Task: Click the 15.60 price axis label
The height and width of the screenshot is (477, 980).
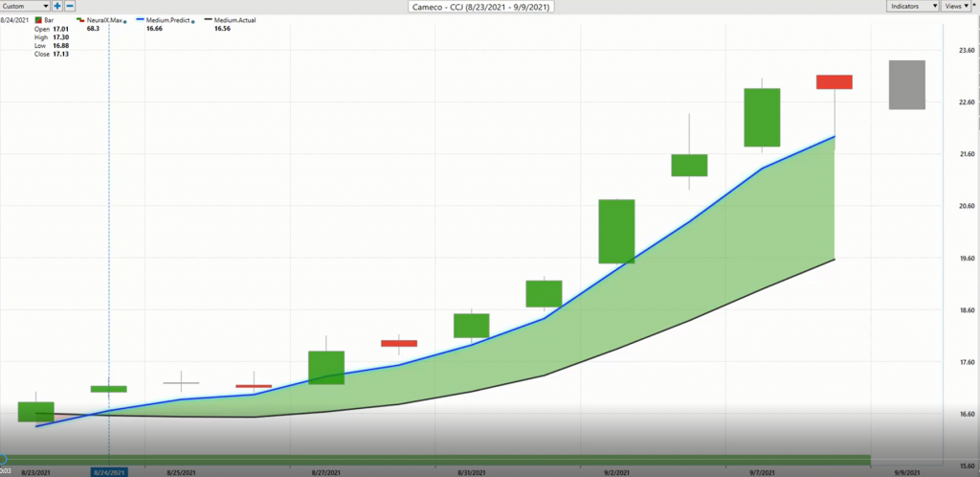Action: tap(965, 466)
